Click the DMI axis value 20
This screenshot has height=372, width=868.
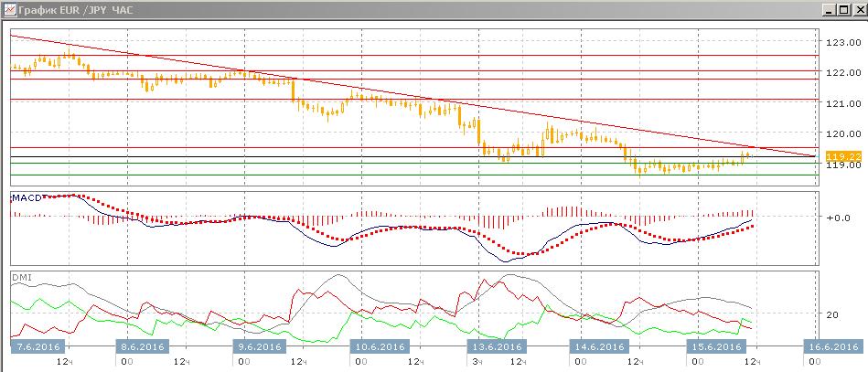[x=832, y=314]
